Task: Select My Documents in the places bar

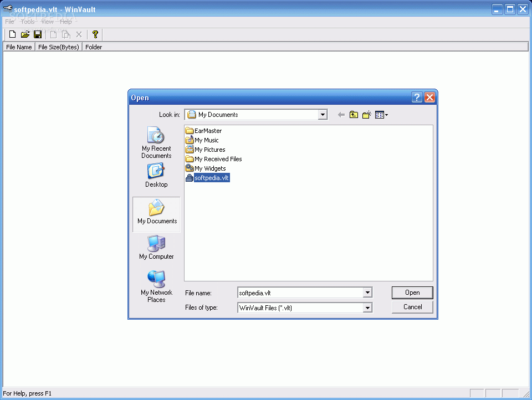Action: point(157,214)
